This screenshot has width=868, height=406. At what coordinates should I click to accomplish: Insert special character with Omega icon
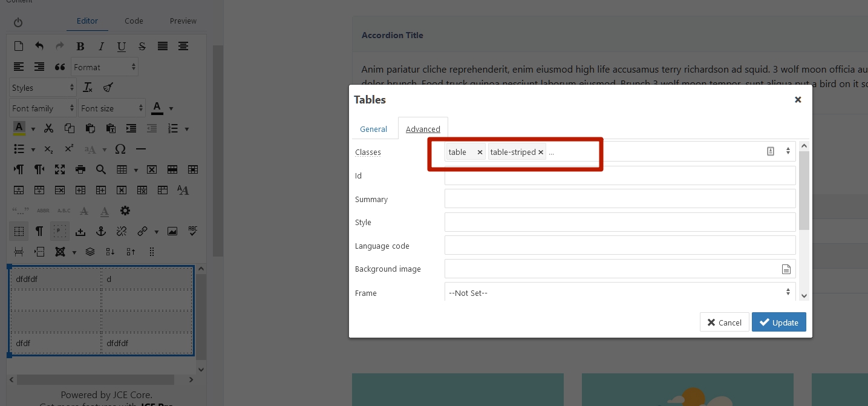(x=120, y=149)
